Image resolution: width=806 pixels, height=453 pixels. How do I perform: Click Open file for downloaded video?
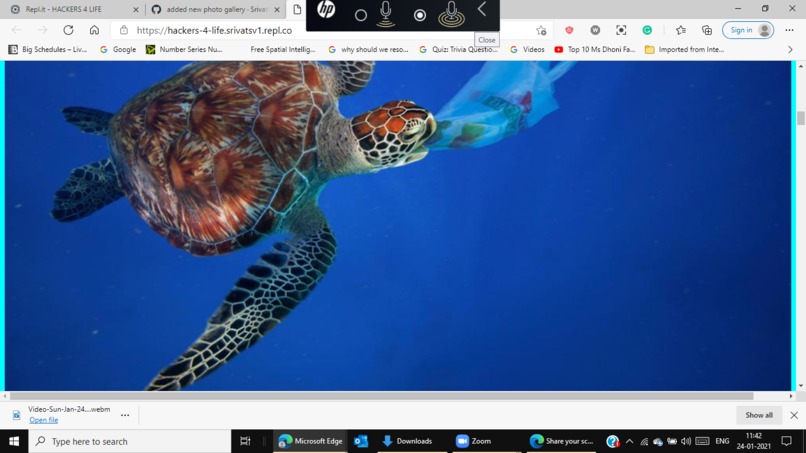point(44,420)
